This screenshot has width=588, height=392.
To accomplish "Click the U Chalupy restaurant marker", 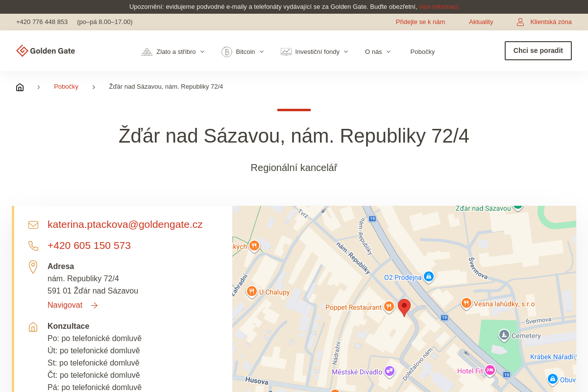I will click(x=252, y=292).
